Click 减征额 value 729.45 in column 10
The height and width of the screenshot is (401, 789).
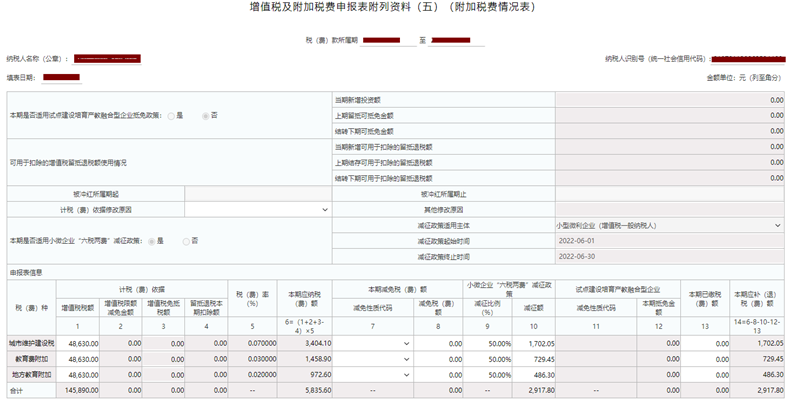click(x=534, y=360)
